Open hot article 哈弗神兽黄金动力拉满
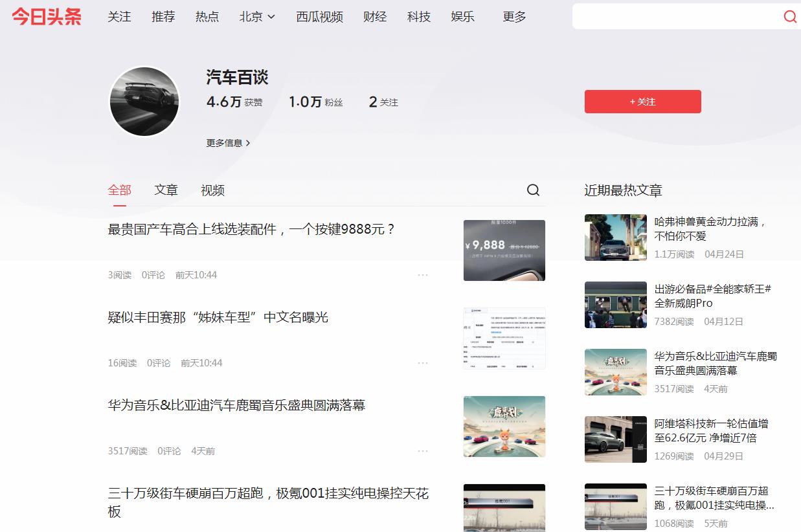The width and height of the screenshot is (801, 532). (x=710, y=228)
